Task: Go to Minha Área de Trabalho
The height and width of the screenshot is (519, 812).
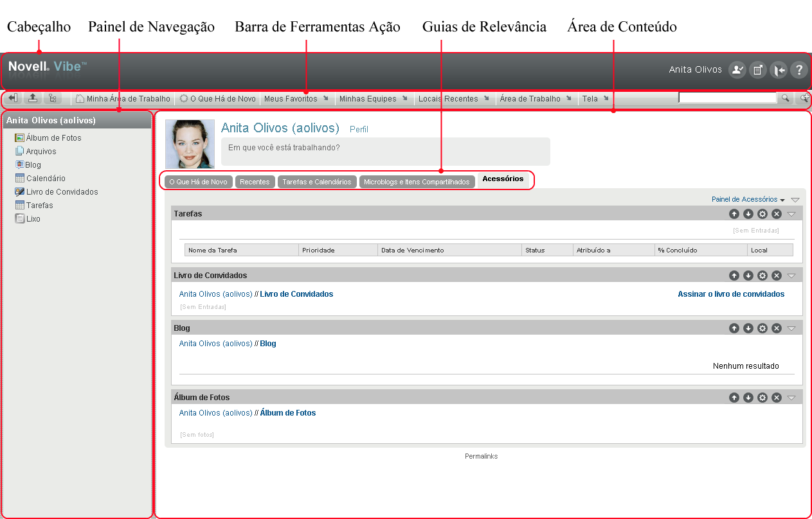Action: pyautogui.click(x=123, y=99)
